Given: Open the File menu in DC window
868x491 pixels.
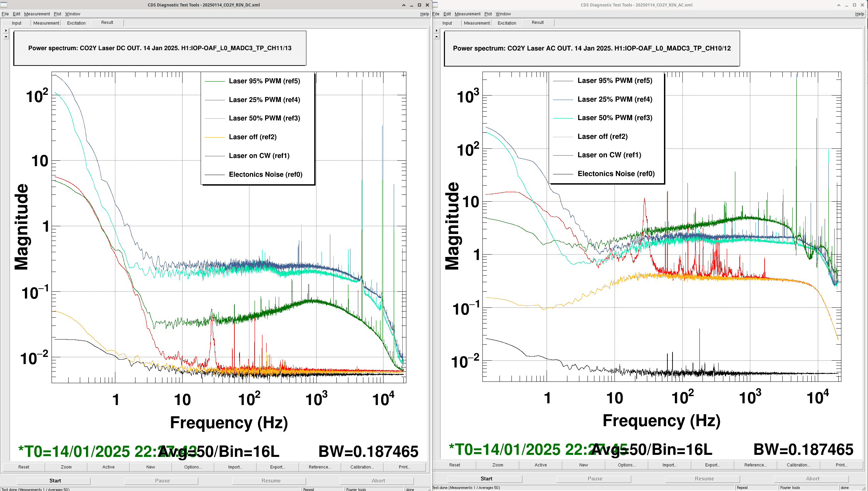Looking at the screenshot, I should 5,14.
